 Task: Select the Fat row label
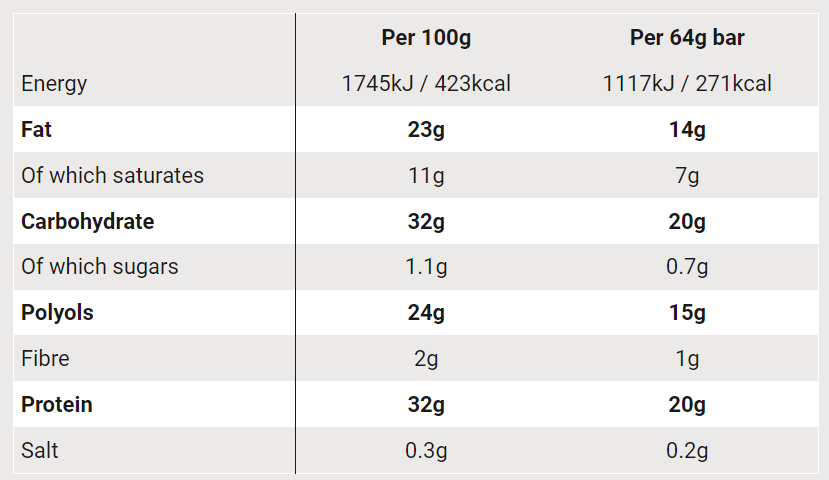(37, 130)
